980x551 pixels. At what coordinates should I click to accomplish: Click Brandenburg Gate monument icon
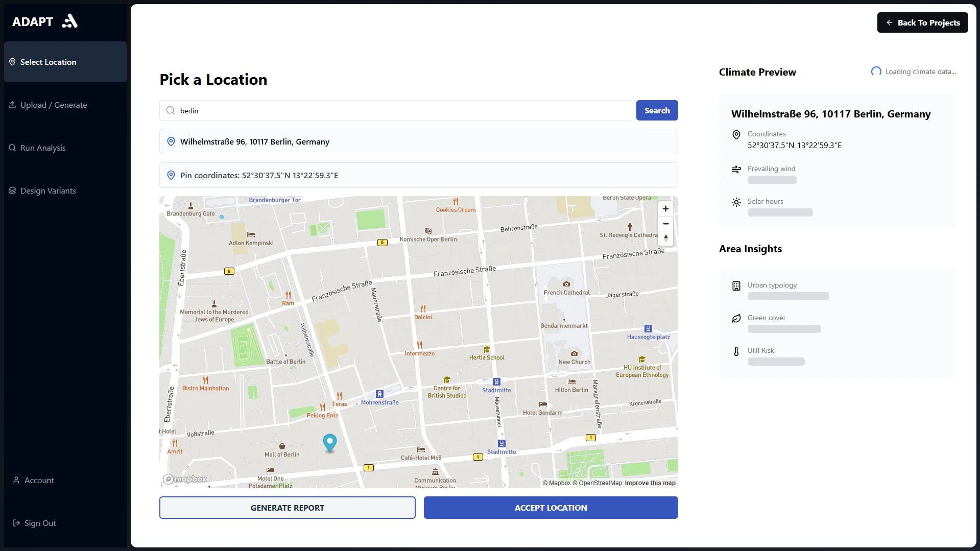point(190,206)
